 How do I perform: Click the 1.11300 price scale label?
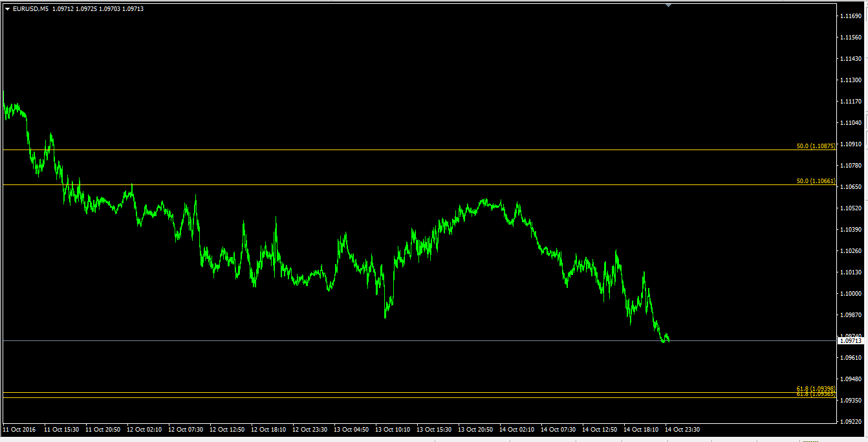[850, 80]
